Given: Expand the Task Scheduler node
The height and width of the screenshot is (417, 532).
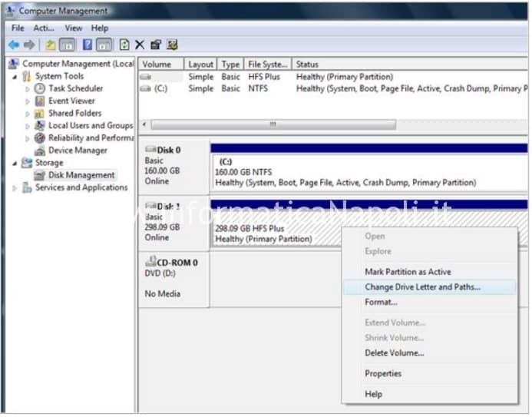Looking at the screenshot, I should (x=28, y=89).
